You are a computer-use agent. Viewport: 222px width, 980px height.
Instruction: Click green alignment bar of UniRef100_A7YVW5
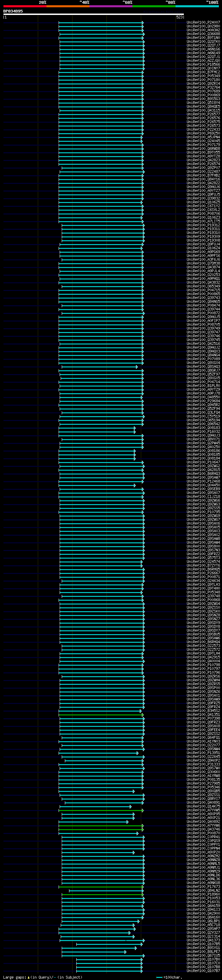point(101,810)
